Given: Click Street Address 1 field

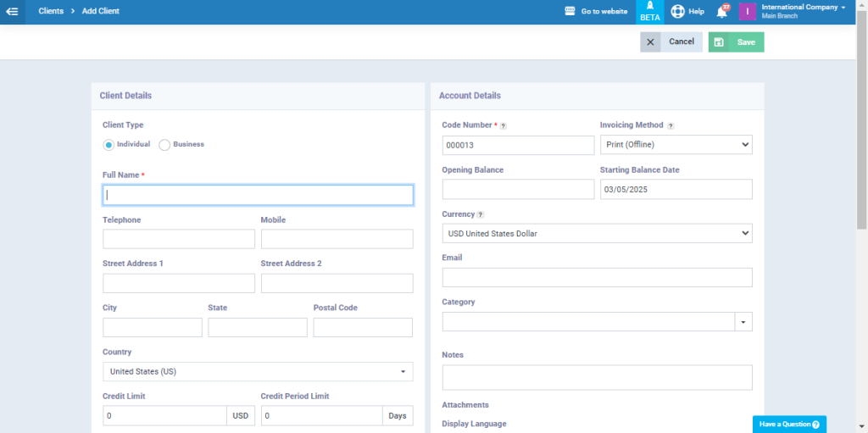Looking at the screenshot, I should click(179, 283).
